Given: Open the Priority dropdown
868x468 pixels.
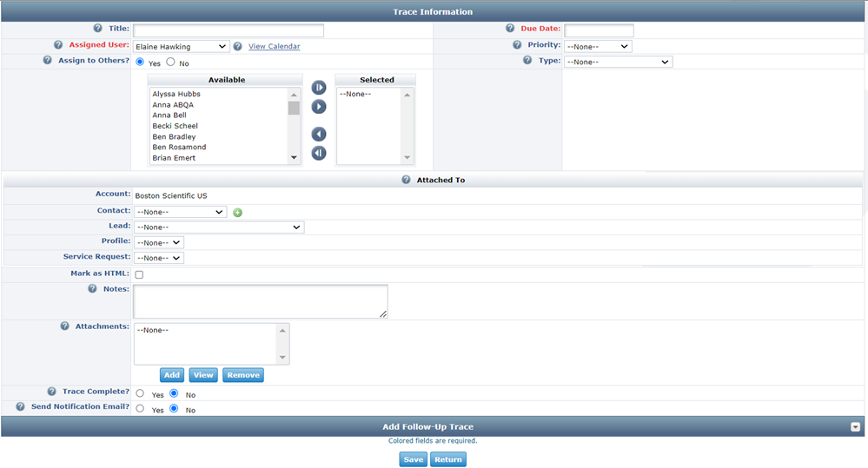Looking at the screenshot, I should point(598,47).
